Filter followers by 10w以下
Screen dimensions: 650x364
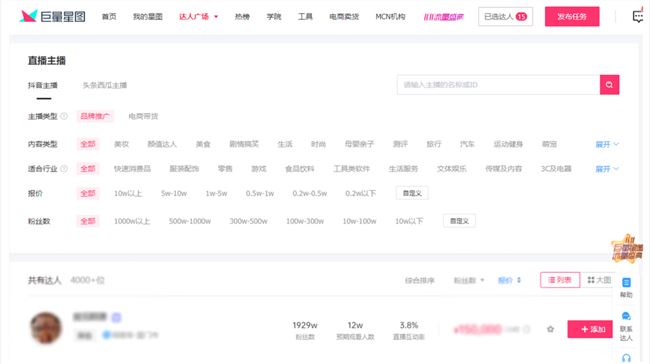point(409,221)
